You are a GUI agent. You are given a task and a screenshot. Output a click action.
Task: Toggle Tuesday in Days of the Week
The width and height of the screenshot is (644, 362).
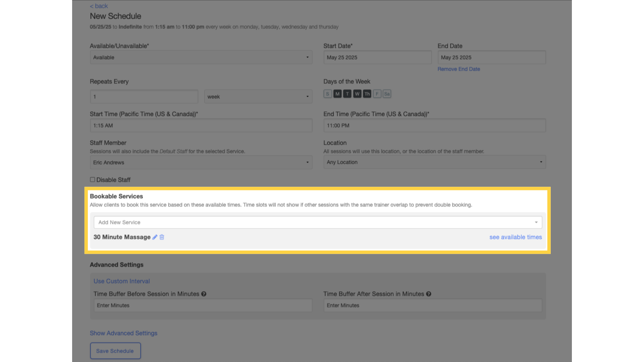tap(347, 94)
